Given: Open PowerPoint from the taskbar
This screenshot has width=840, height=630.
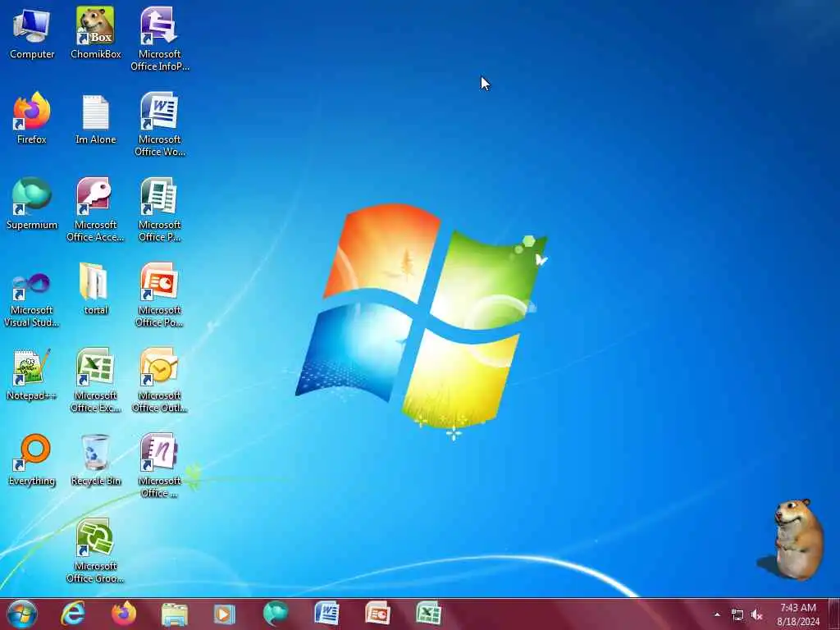Looking at the screenshot, I should tap(377, 614).
